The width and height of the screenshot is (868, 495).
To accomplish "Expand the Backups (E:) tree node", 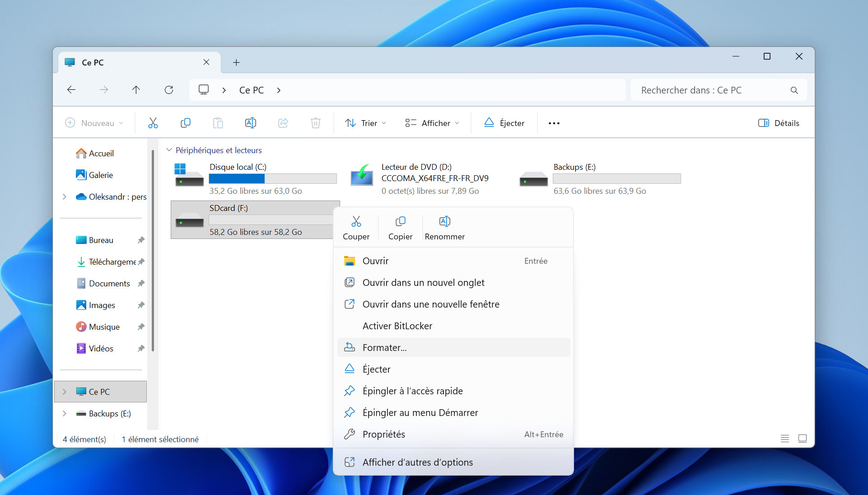I will (65, 414).
